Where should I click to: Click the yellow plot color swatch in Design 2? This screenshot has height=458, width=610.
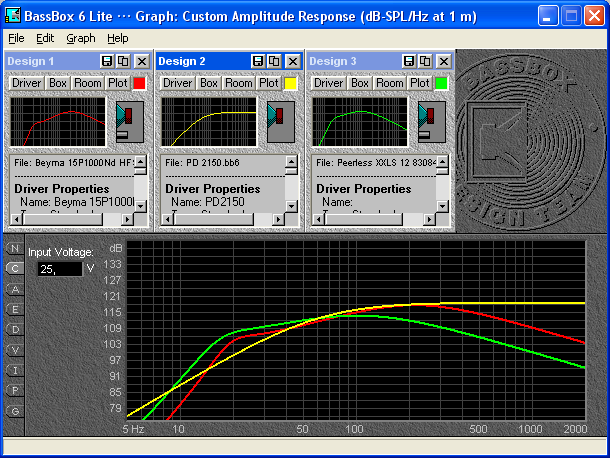pyautogui.click(x=290, y=83)
